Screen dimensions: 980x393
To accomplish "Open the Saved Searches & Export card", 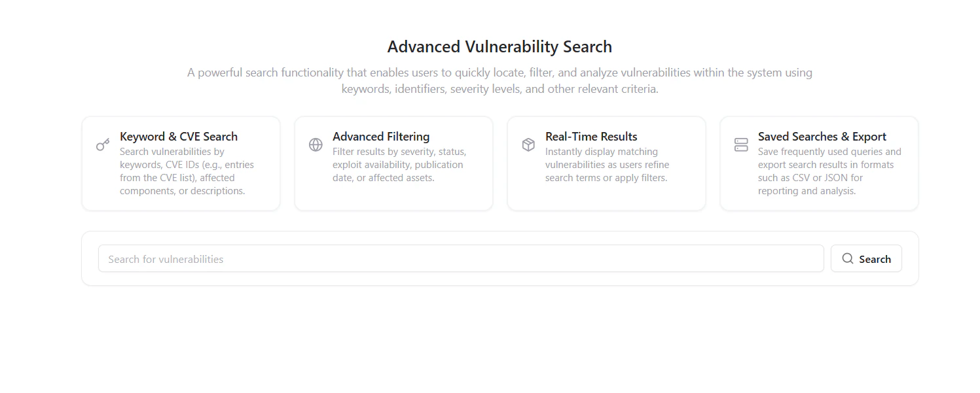I will click(818, 163).
